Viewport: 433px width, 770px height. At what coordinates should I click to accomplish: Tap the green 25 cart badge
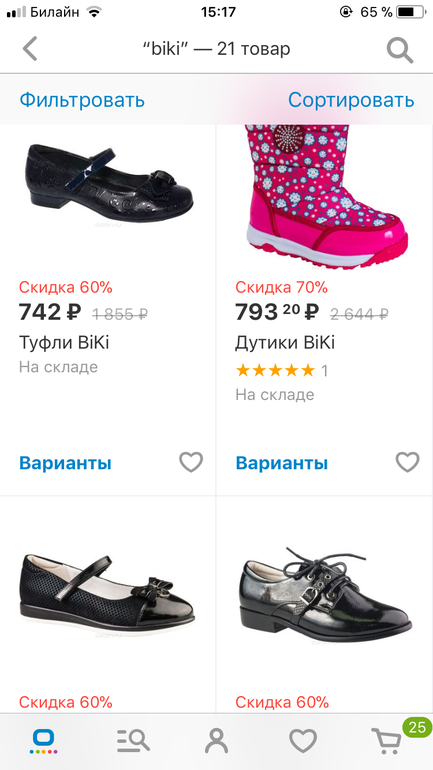[x=417, y=727]
